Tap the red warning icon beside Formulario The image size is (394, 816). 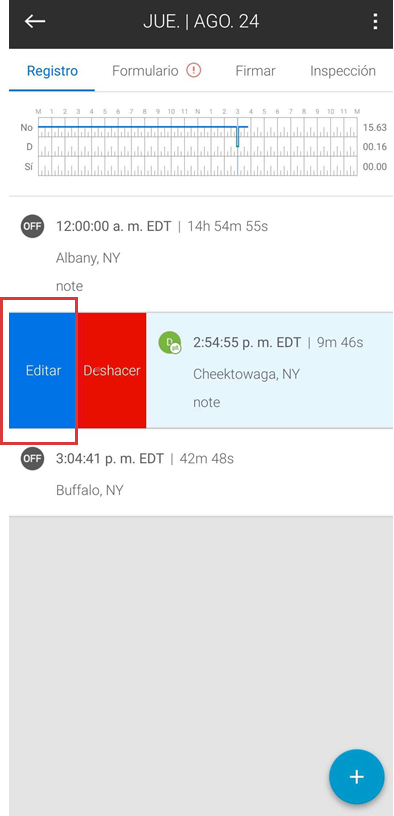click(x=194, y=70)
